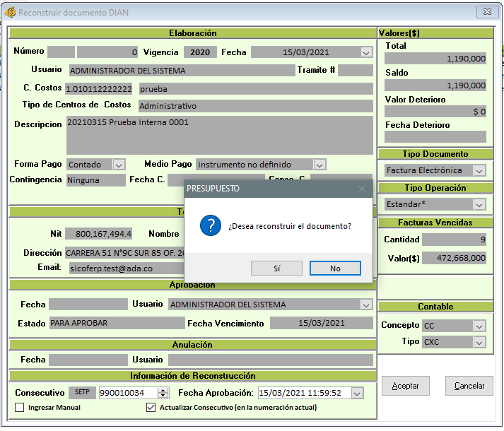Screen dimensions: 504x431
Task: Open the Medio Pago dropdown
Action: point(320,165)
